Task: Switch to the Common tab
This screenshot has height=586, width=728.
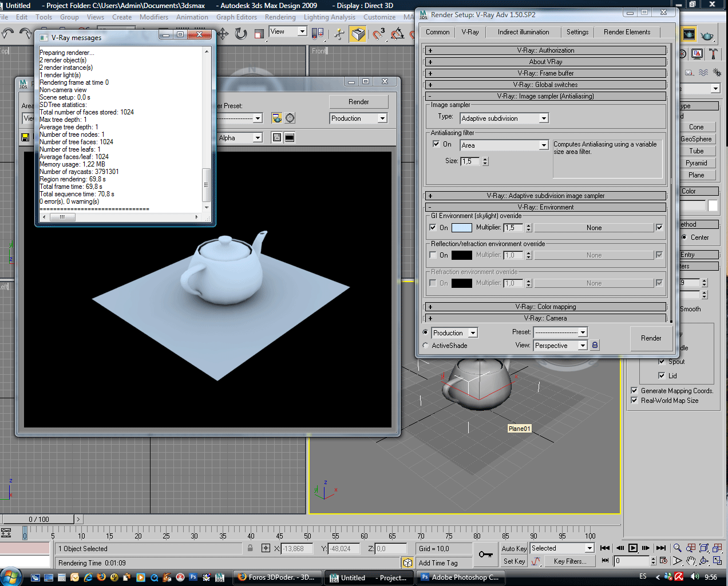Action: coord(438,32)
